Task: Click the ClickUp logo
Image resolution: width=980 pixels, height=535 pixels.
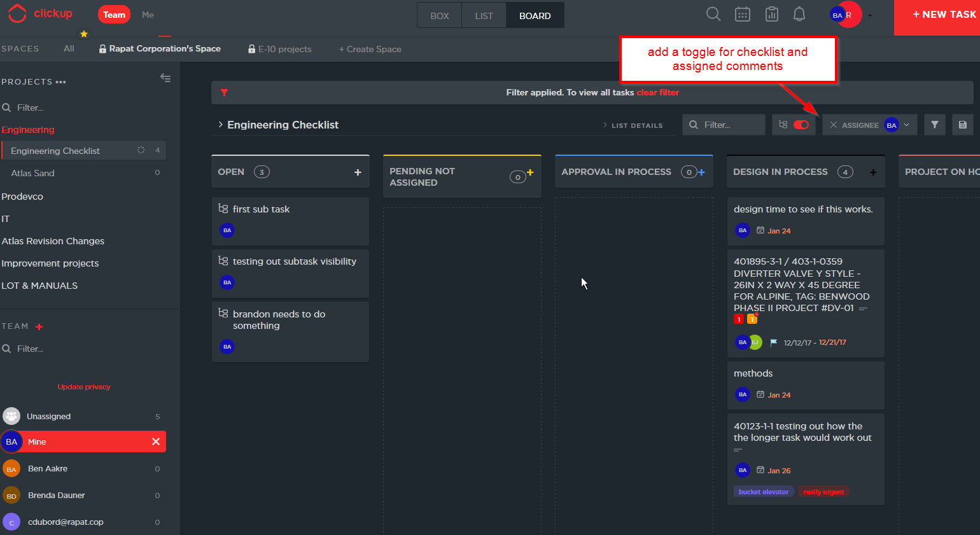Action: (x=41, y=13)
